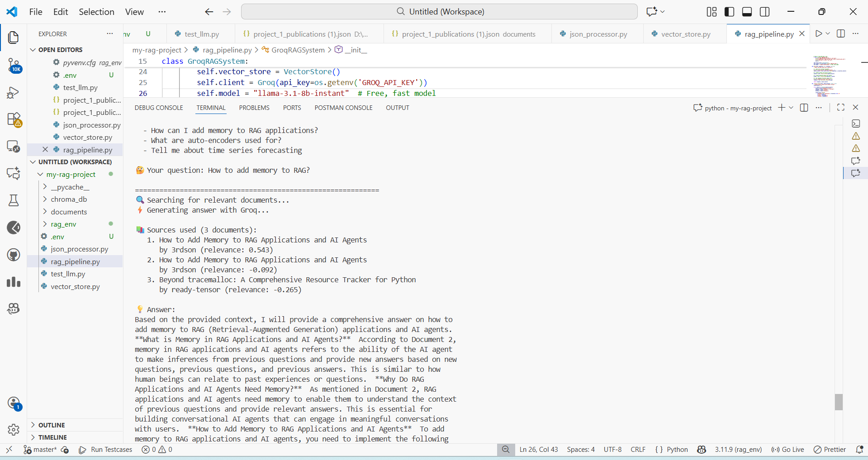Open the Selection menu

point(96,12)
